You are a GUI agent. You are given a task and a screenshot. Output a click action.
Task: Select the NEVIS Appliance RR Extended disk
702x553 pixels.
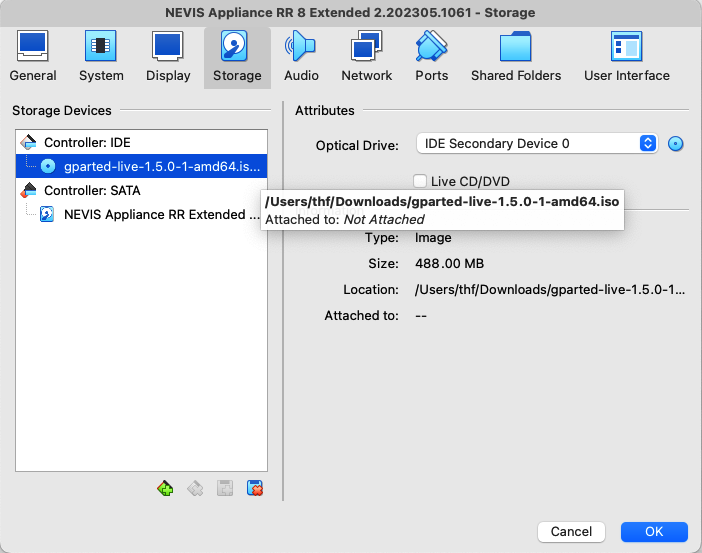click(154, 214)
